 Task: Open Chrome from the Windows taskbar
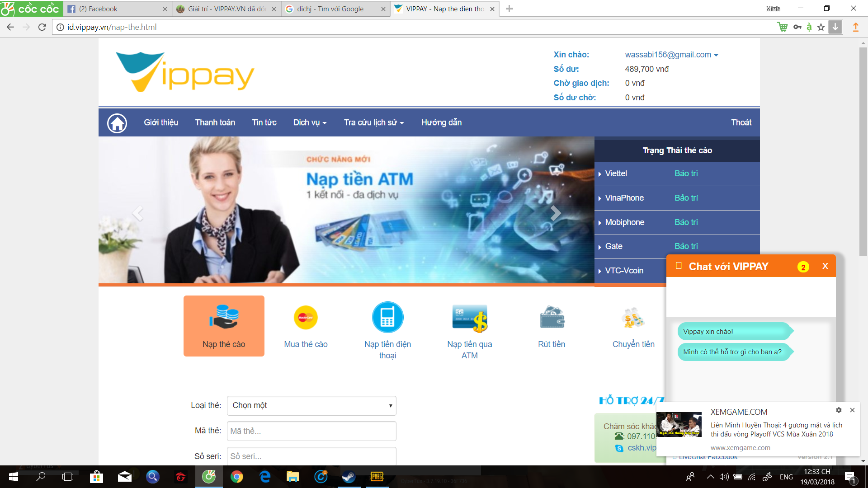[236, 477]
